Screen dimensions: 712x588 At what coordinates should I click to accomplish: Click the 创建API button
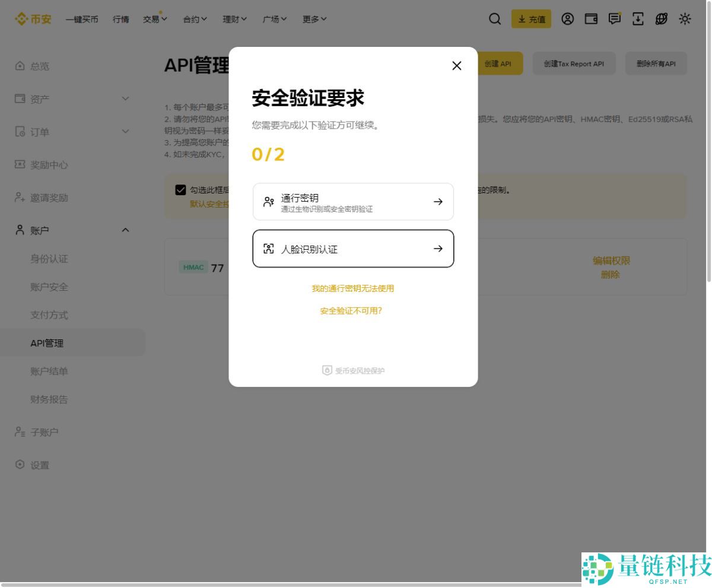coord(500,63)
